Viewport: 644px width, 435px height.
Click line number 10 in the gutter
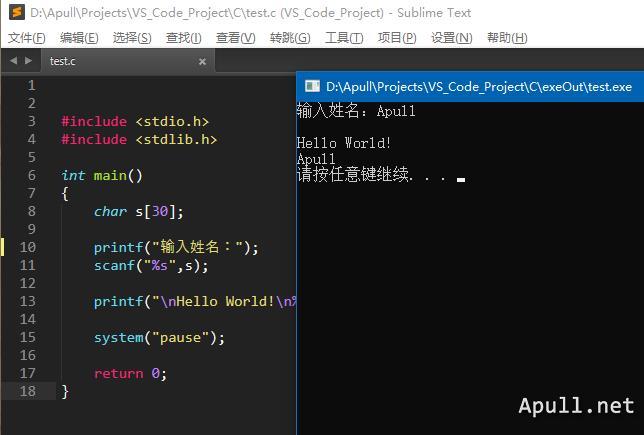(x=28, y=247)
